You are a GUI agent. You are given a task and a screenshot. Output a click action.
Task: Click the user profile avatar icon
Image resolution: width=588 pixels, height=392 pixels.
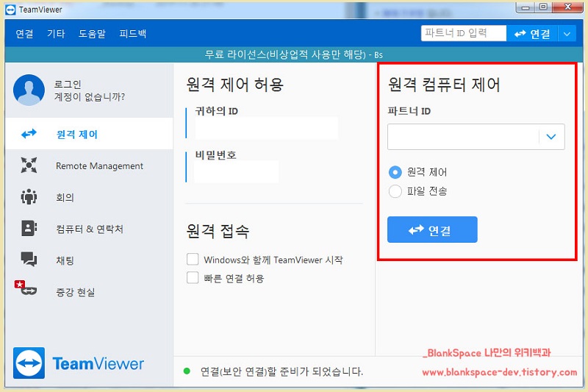coord(29,90)
